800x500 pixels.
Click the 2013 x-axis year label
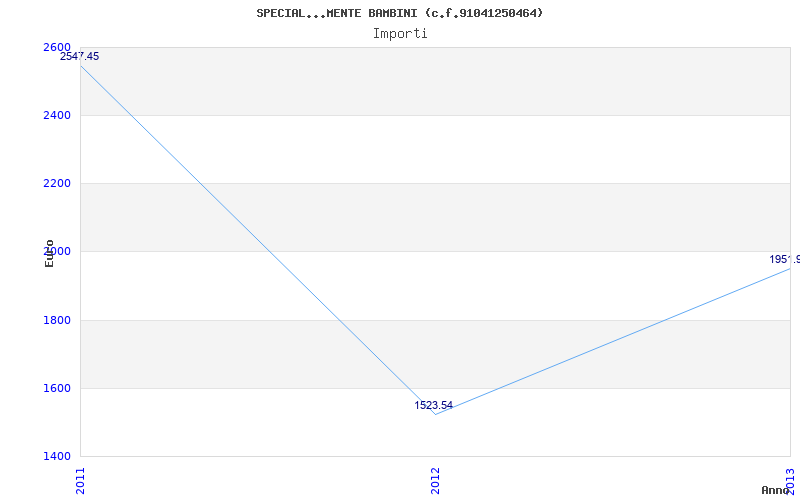(x=790, y=480)
